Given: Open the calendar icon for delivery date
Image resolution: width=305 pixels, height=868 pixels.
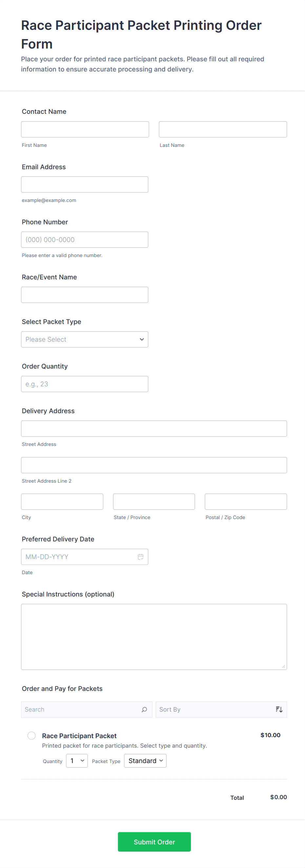Looking at the screenshot, I should coord(141,557).
